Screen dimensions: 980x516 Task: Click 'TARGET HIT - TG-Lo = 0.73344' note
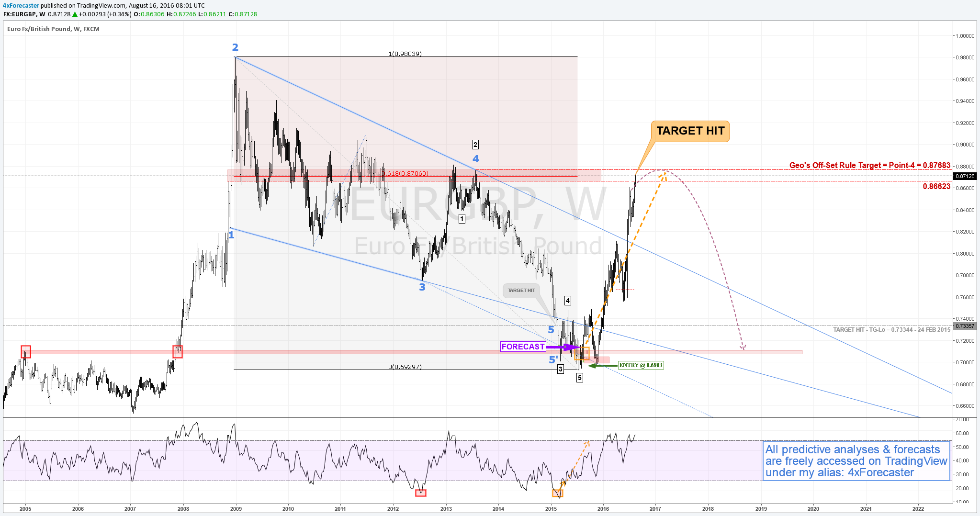(x=891, y=330)
